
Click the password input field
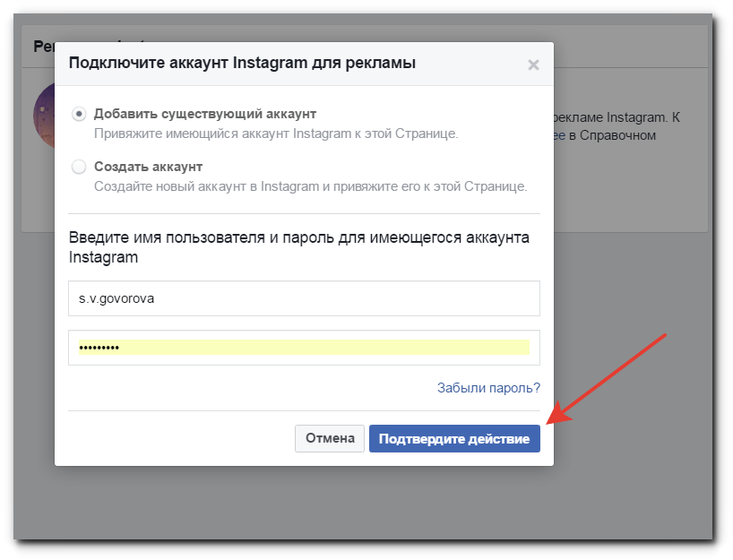tap(304, 348)
